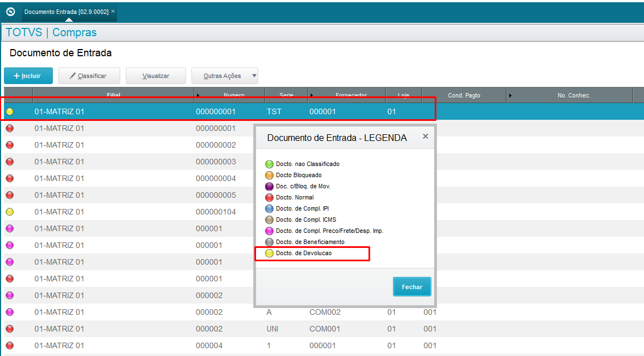The height and width of the screenshot is (356, 644).
Task: Click the UNI series cell
Action: coord(272,329)
